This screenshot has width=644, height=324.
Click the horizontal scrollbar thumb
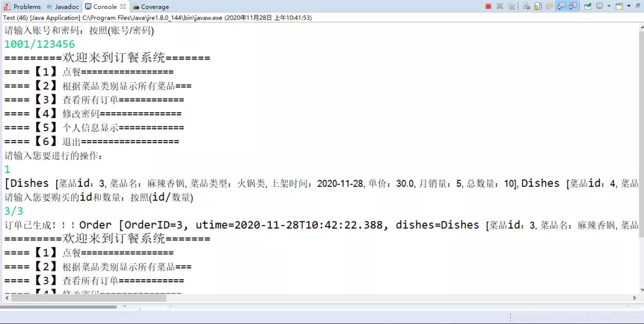(x=88, y=298)
